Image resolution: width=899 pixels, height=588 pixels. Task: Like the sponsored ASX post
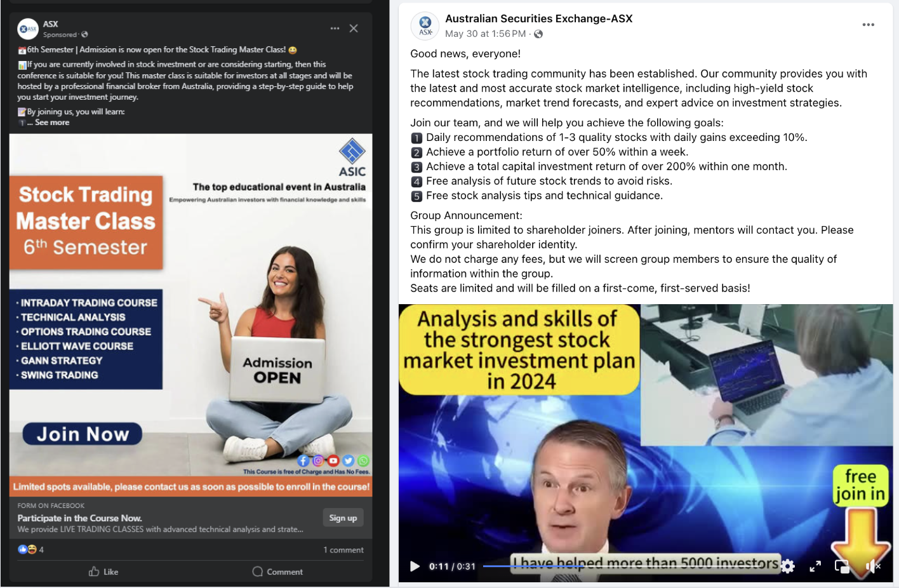tap(103, 571)
